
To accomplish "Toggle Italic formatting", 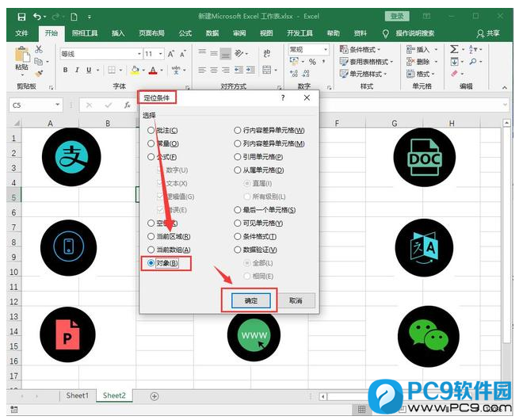I will [x=77, y=70].
